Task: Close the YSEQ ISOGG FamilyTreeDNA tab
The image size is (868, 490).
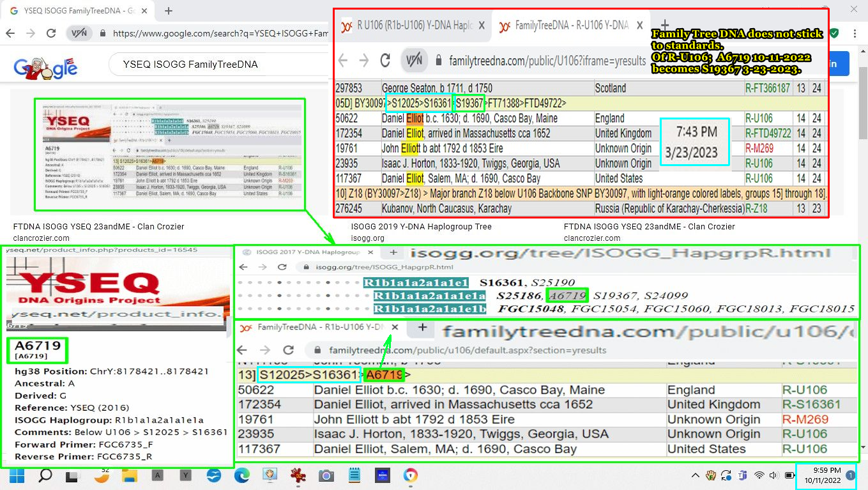Action: tap(143, 11)
